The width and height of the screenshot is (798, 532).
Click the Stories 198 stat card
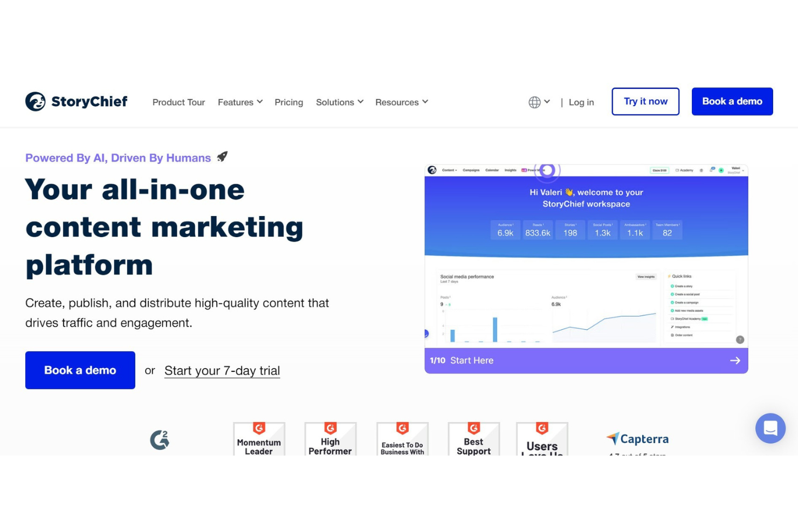[x=570, y=230]
